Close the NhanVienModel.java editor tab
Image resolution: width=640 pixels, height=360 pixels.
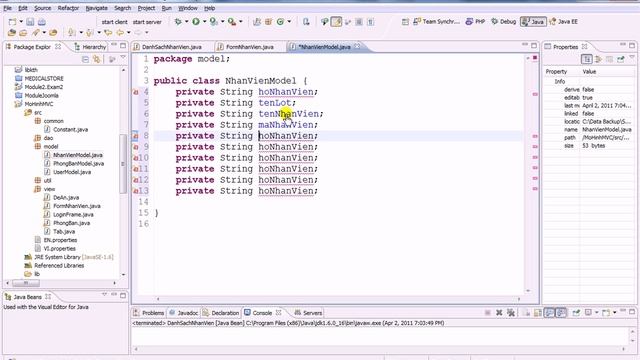point(358,47)
